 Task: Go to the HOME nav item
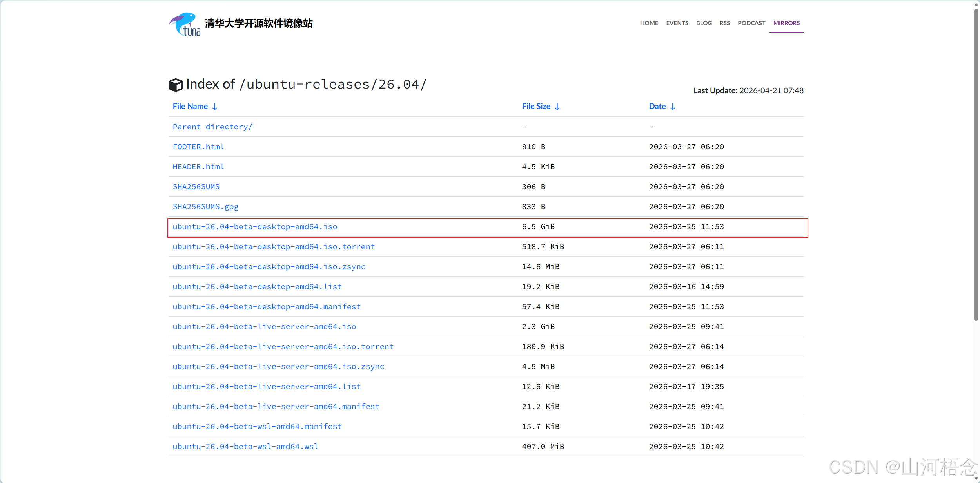pyautogui.click(x=649, y=23)
